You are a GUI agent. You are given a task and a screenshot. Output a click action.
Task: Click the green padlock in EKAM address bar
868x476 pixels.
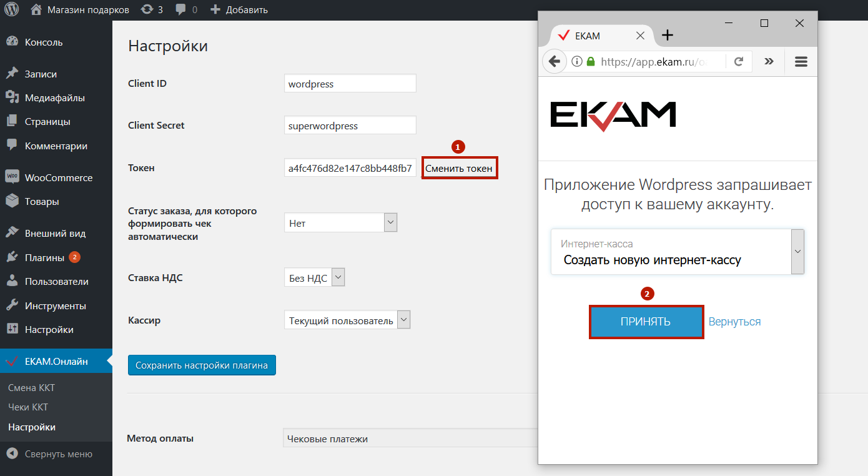coord(591,61)
